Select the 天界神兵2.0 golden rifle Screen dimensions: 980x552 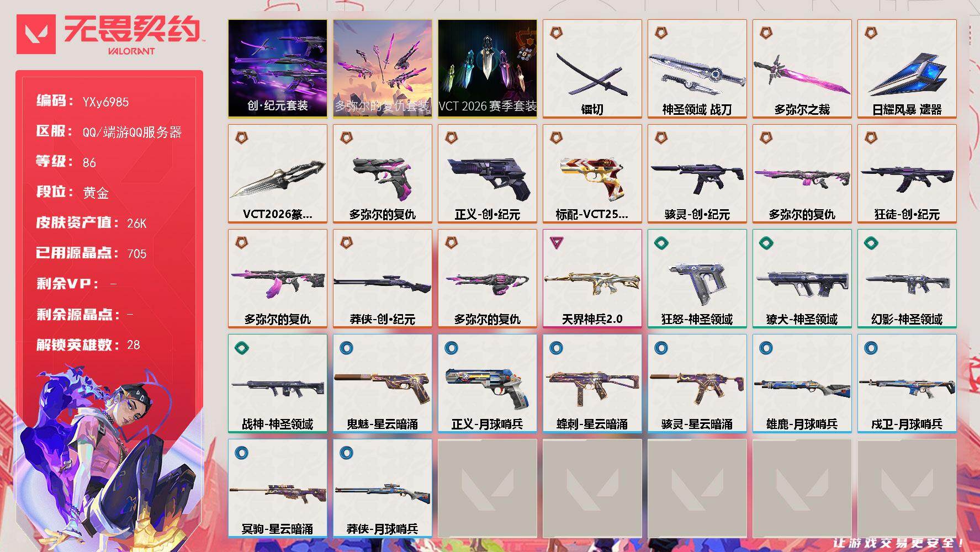tap(592, 278)
